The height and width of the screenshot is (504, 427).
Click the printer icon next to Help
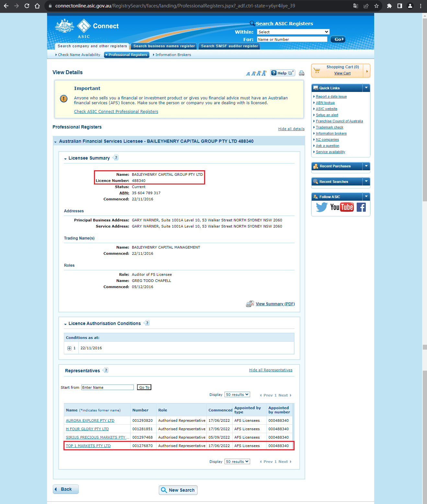(x=302, y=73)
